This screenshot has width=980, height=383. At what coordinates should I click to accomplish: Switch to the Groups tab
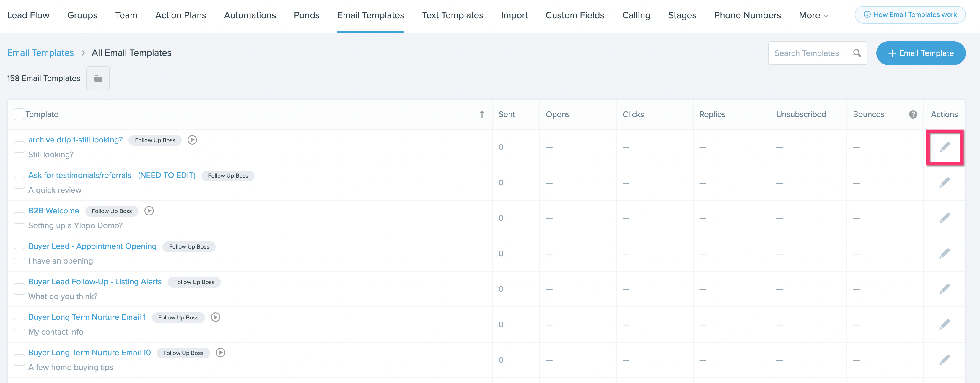coord(82,16)
